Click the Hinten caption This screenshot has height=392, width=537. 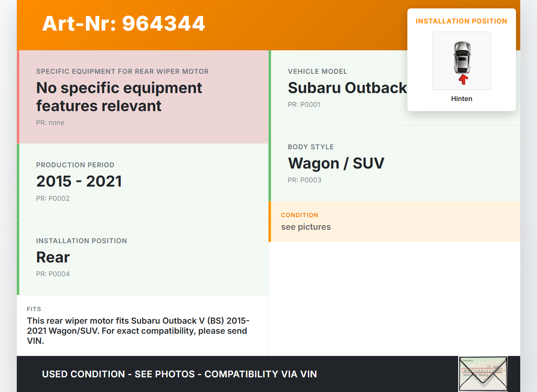[461, 99]
